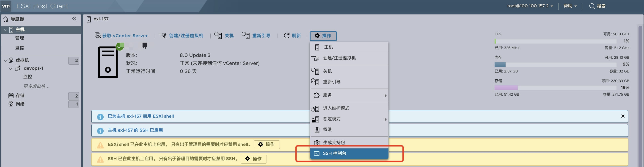Collapse the devops-1 VM node
The width and height of the screenshot is (644, 167).
[x=11, y=68]
